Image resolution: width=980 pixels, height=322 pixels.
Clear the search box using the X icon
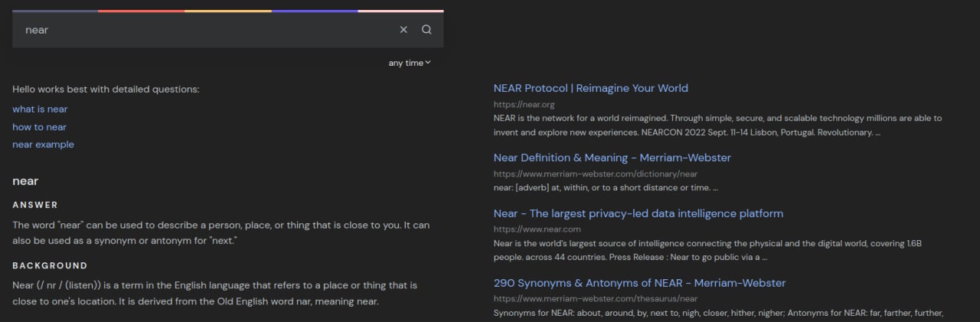pyautogui.click(x=403, y=30)
